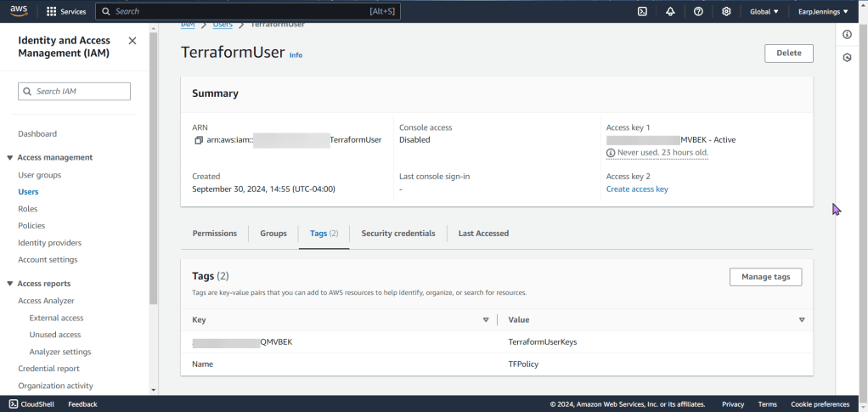Launch CloudShell from top bar icon
Screen dimensions: 868x412
click(x=642, y=12)
